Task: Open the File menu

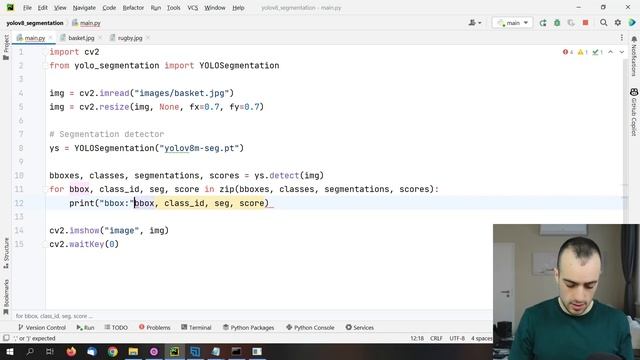Action: pyautogui.click(x=27, y=8)
